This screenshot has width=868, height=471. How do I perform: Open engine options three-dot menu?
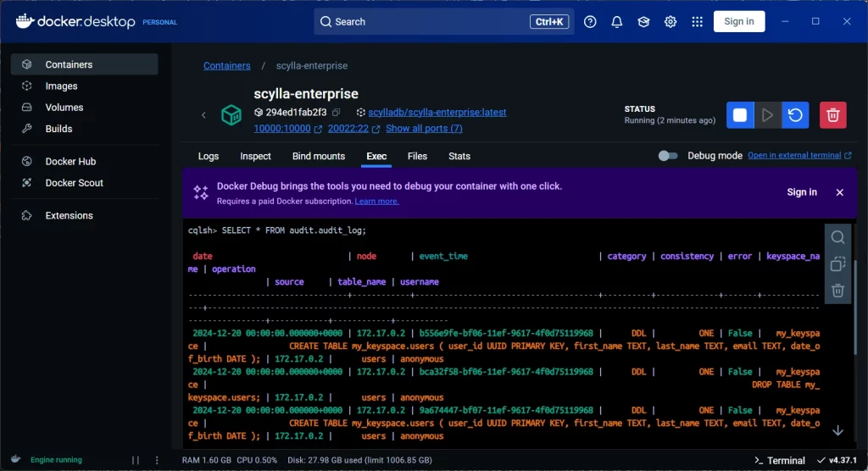pos(157,460)
